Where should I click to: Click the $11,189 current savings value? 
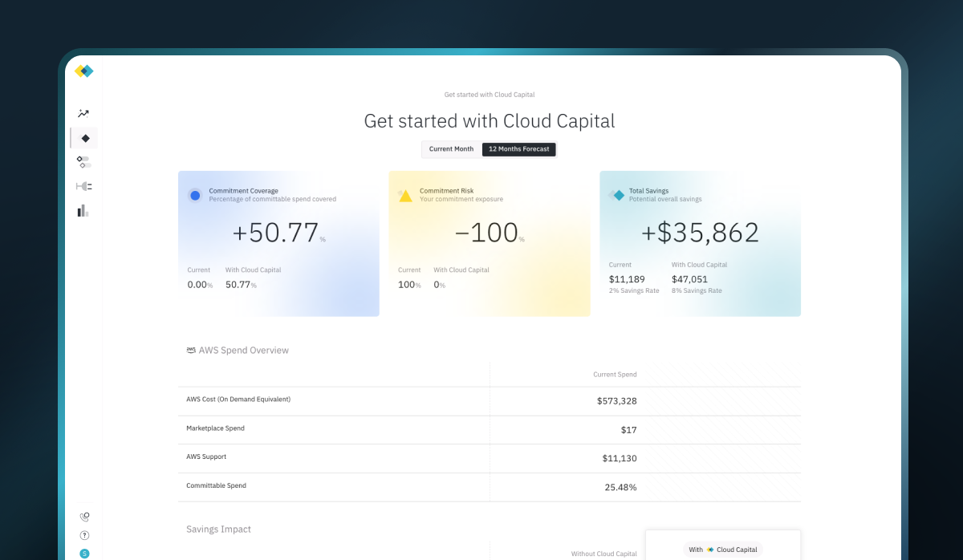pyautogui.click(x=626, y=278)
